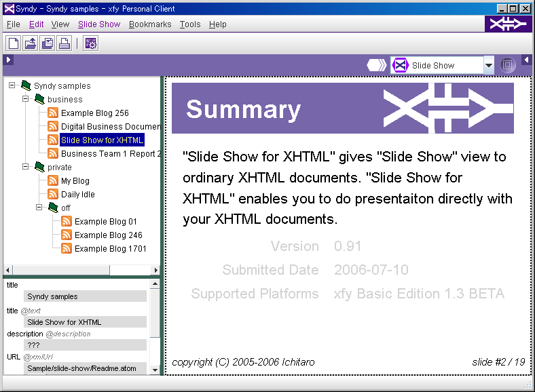Click the Save toolbar icon
This screenshot has width=535, height=392.
pyautogui.click(x=48, y=43)
